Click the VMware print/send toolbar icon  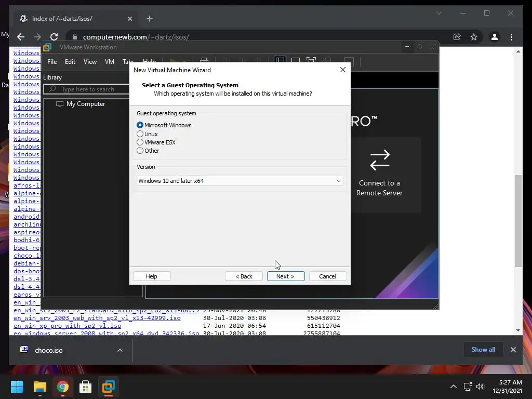[x=204, y=60]
